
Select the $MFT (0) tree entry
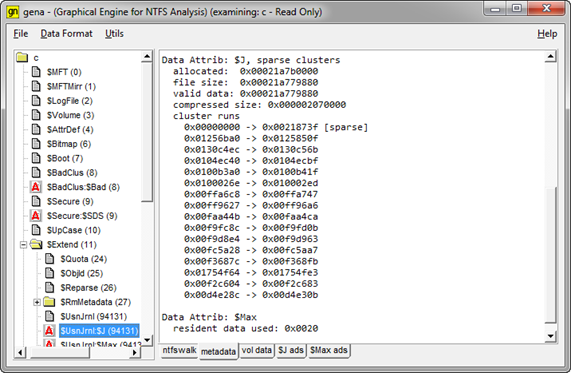64,72
